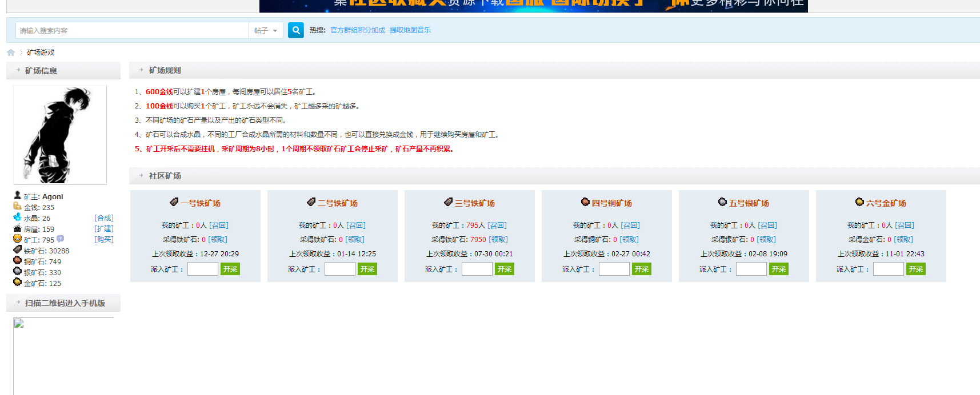The width and height of the screenshot is (980, 395).
Task: Collect gold ore in 六号金矿场
Action: pyautogui.click(x=903, y=240)
